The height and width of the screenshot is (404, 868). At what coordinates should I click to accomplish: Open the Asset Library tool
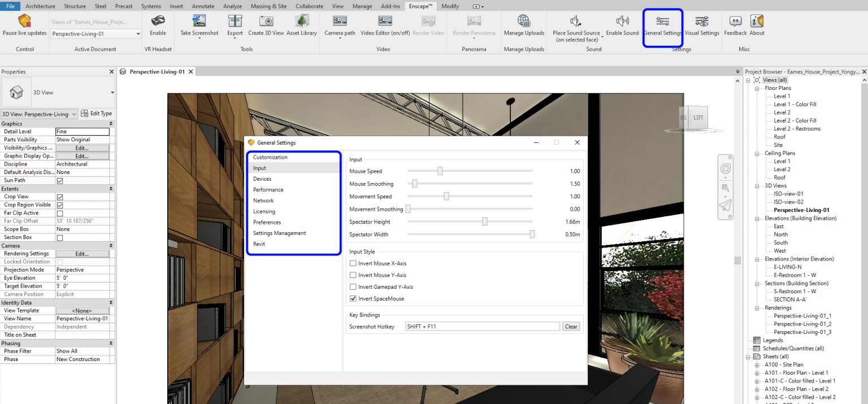pyautogui.click(x=302, y=21)
